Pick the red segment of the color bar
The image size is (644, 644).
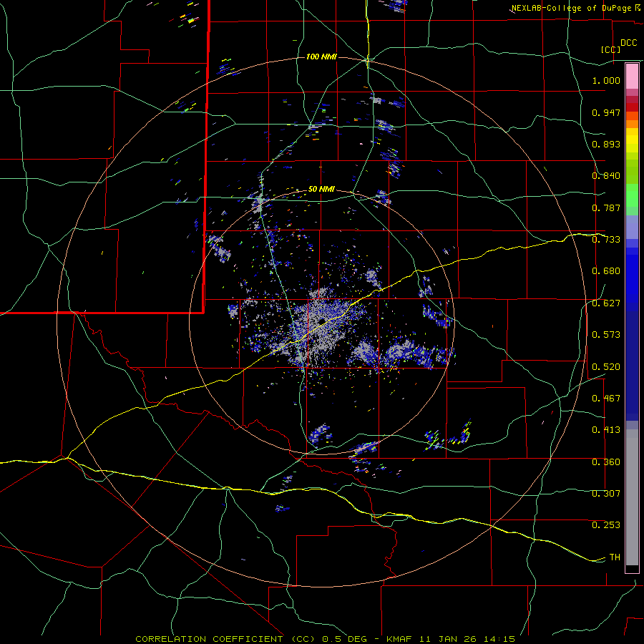pos(632,107)
